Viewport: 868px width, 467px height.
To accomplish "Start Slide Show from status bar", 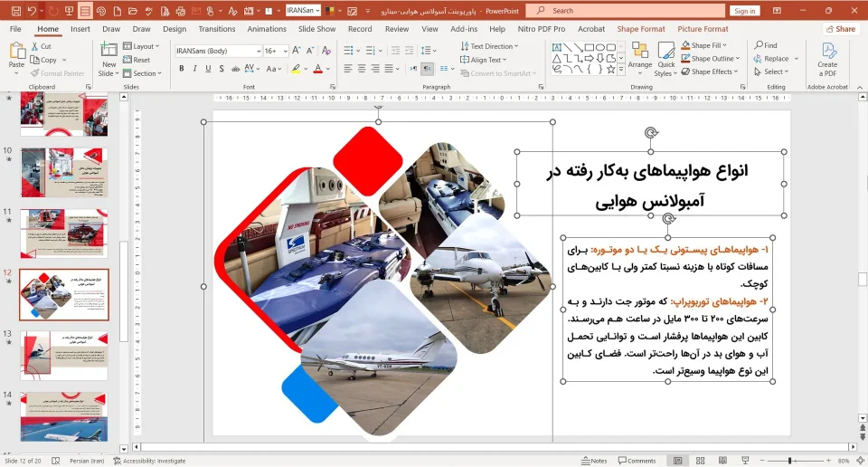I will coord(745,461).
